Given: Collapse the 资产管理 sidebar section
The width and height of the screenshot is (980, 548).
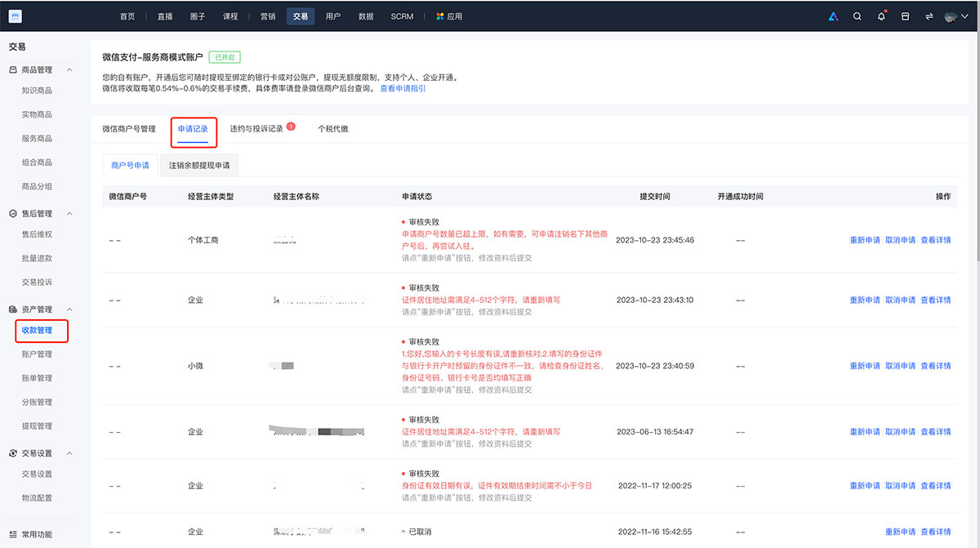Looking at the screenshot, I should 69,310.
